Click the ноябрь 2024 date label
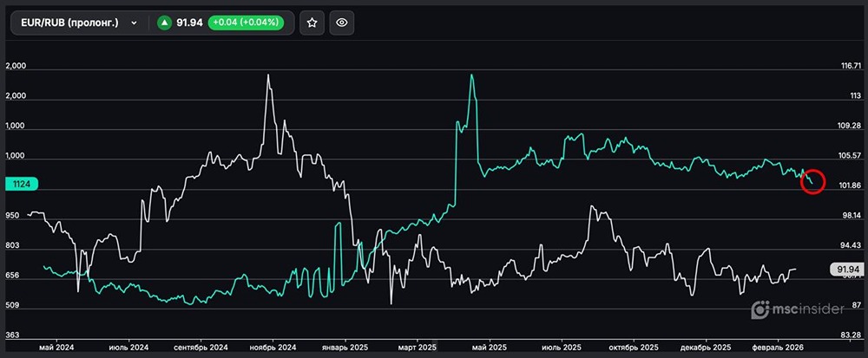868x358 pixels. coord(273,348)
